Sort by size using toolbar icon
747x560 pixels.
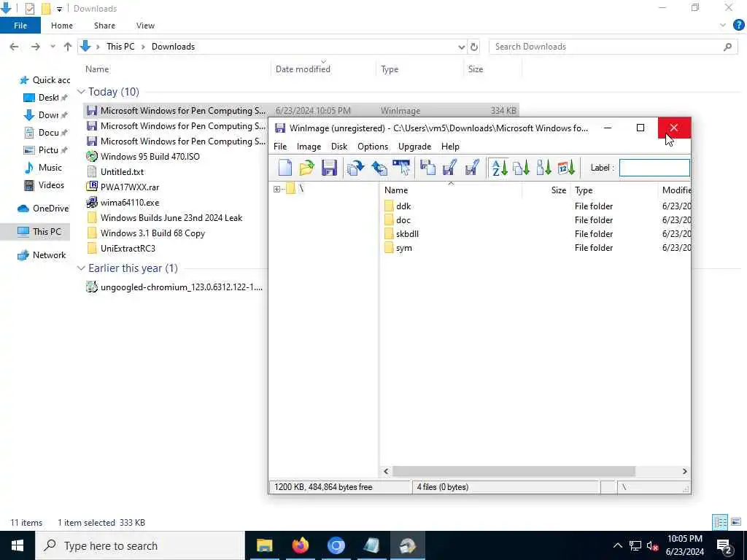click(543, 168)
